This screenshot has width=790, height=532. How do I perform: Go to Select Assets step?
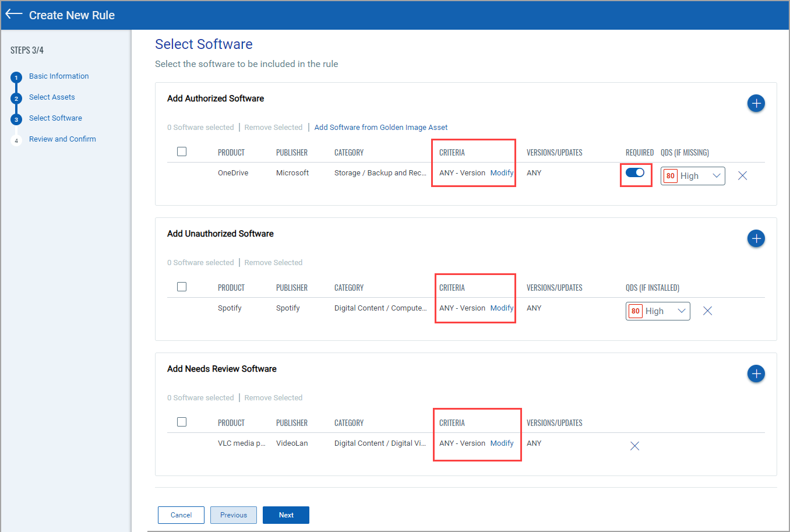(52, 97)
